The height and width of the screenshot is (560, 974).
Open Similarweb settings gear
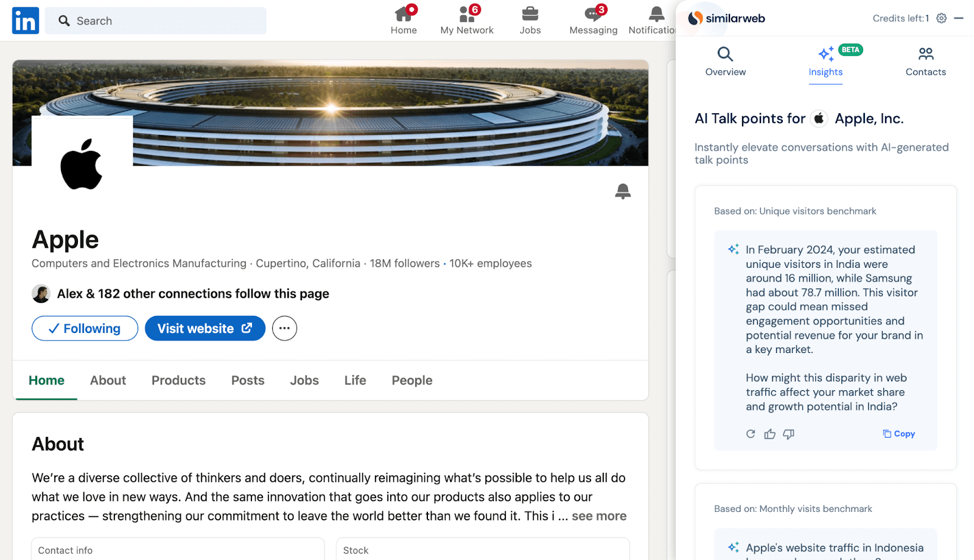942,18
